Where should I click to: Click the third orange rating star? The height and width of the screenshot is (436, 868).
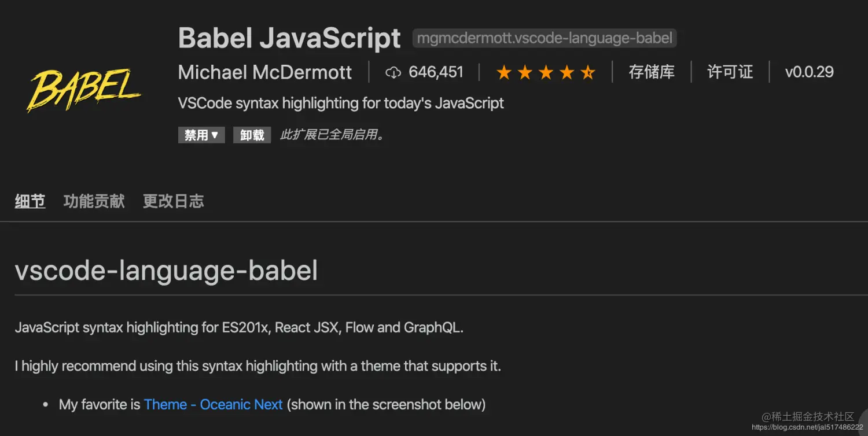click(546, 72)
